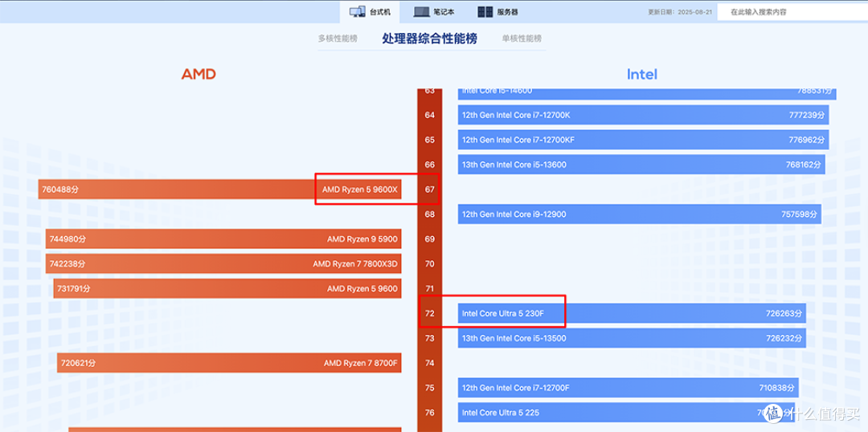Click rank number 64 in center column
This screenshot has width=868, height=432.
pyautogui.click(x=429, y=115)
